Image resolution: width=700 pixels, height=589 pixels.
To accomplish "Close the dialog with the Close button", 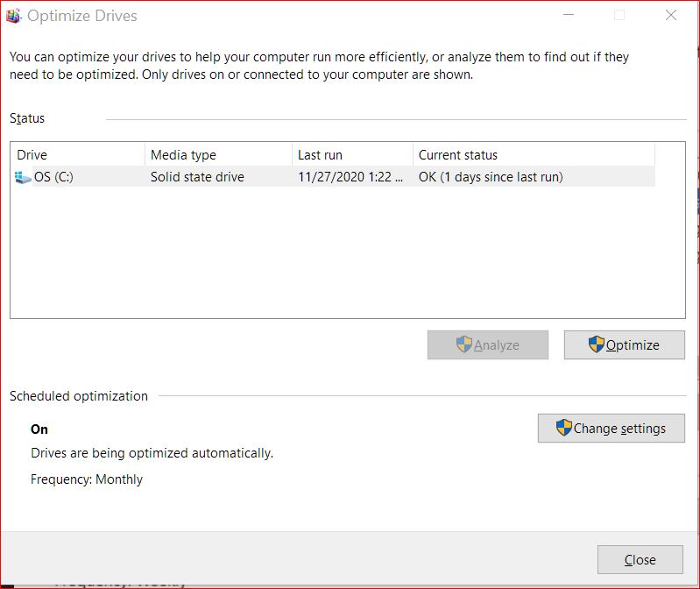I will tap(640, 559).
